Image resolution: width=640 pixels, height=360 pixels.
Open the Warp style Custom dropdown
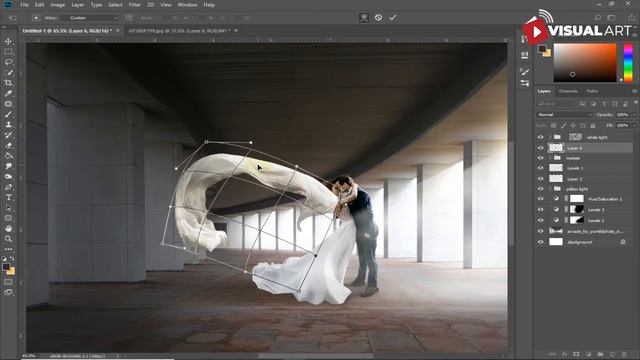coord(89,18)
